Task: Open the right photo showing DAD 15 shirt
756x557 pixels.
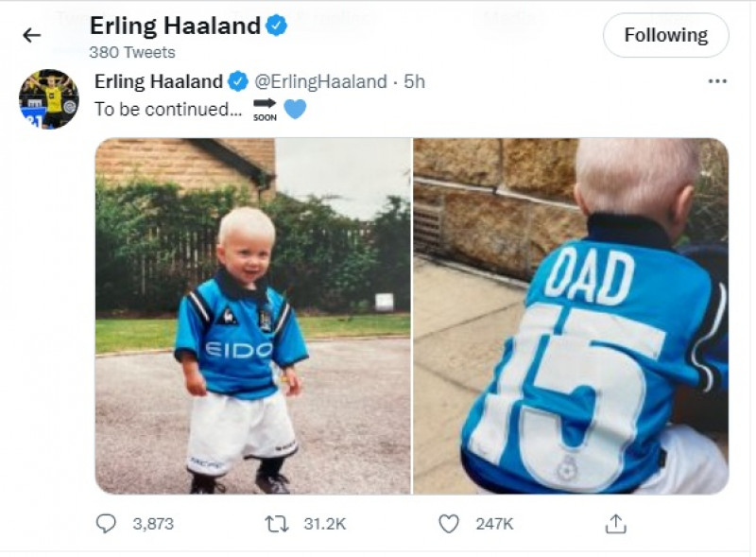Action: click(571, 316)
